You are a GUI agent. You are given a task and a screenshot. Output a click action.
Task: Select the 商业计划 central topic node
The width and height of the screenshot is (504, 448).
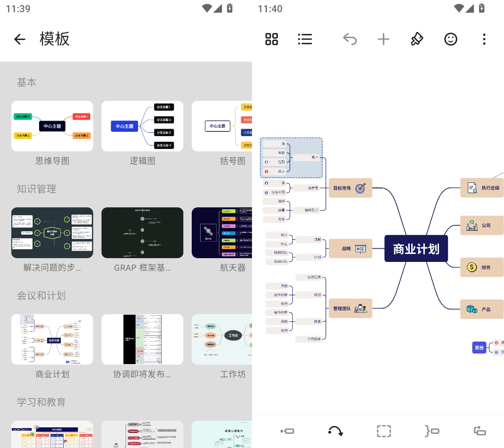pyautogui.click(x=416, y=249)
